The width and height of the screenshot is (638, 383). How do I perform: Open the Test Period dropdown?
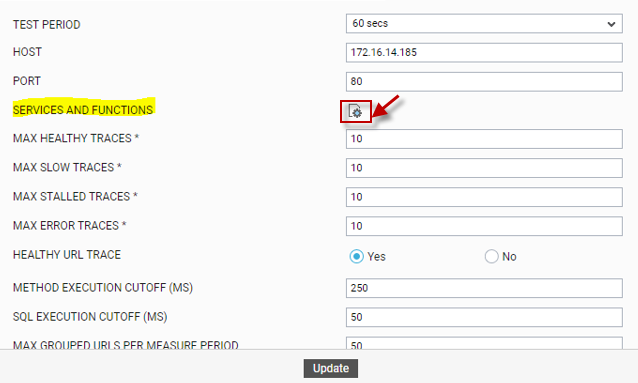tap(484, 24)
